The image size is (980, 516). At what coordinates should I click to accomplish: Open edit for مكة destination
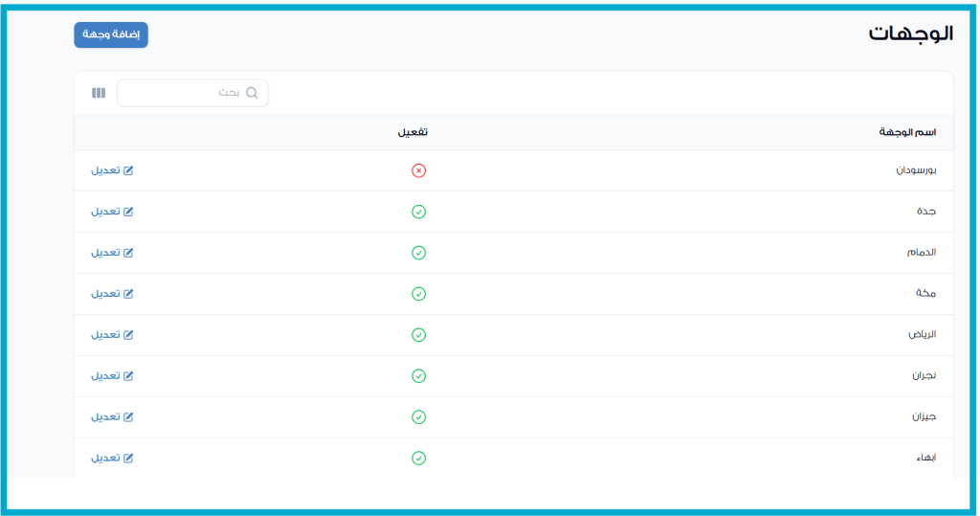pos(112,294)
